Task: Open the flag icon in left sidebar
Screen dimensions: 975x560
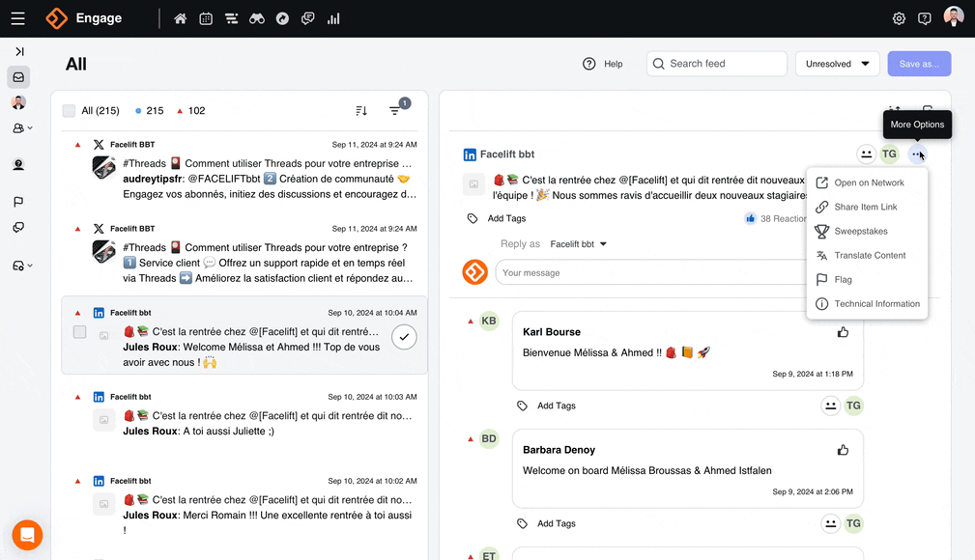Action: tap(18, 202)
